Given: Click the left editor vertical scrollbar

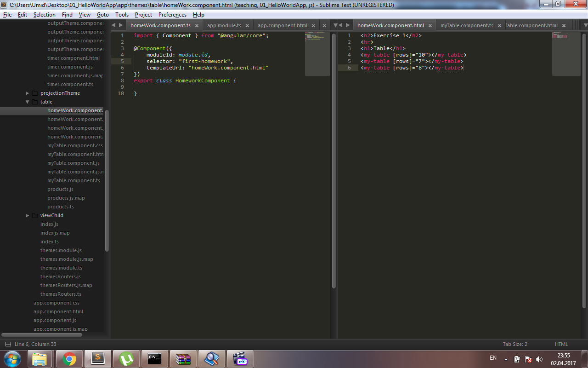Looking at the screenshot, I should pos(334,161).
